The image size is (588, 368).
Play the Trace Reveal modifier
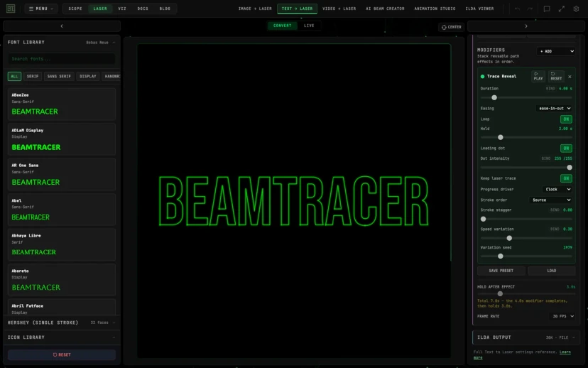coord(538,76)
